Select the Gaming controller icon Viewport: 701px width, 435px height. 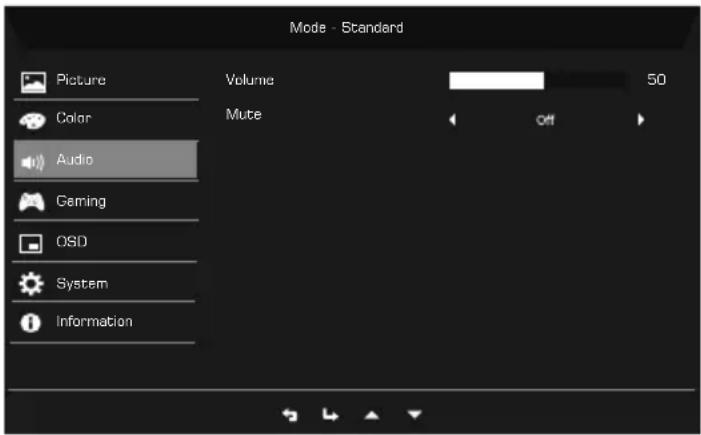tap(32, 202)
